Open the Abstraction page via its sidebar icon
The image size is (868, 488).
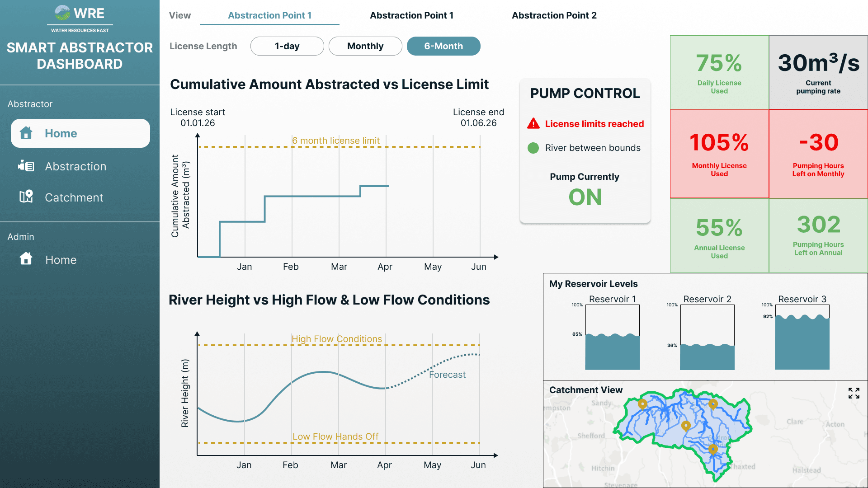click(x=26, y=166)
